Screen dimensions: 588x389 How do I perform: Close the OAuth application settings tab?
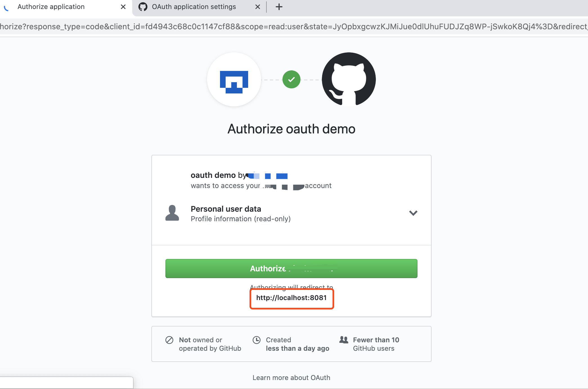point(257,7)
